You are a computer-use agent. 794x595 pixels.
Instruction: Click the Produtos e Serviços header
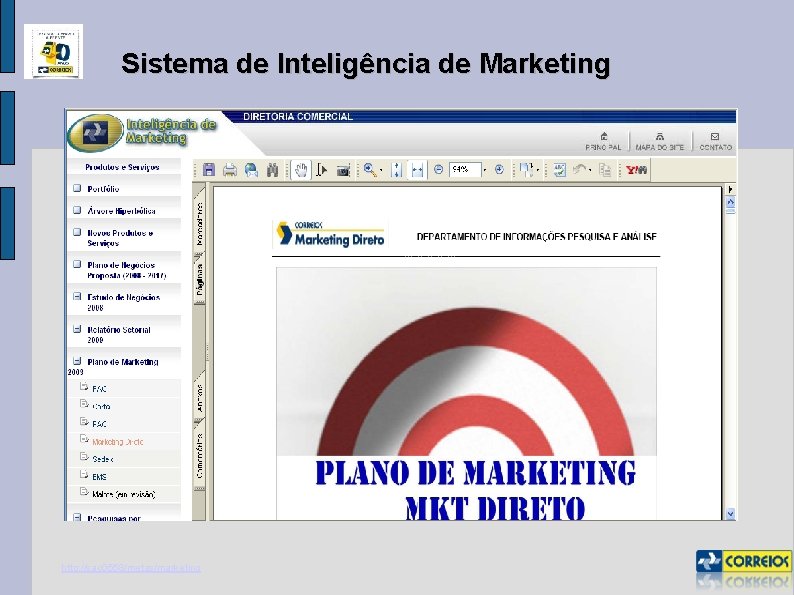tap(123, 167)
